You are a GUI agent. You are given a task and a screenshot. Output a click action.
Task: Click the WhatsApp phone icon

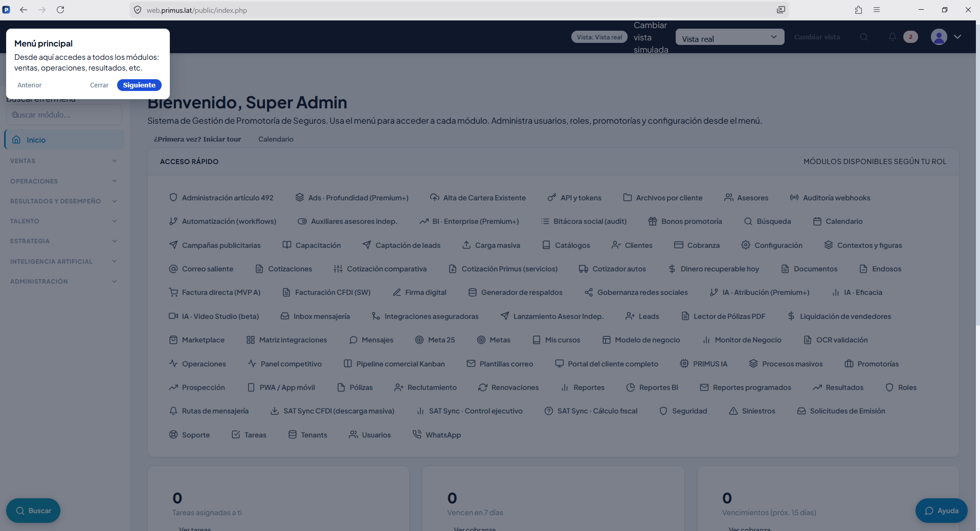pyautogui.click(x=417, y=434)
